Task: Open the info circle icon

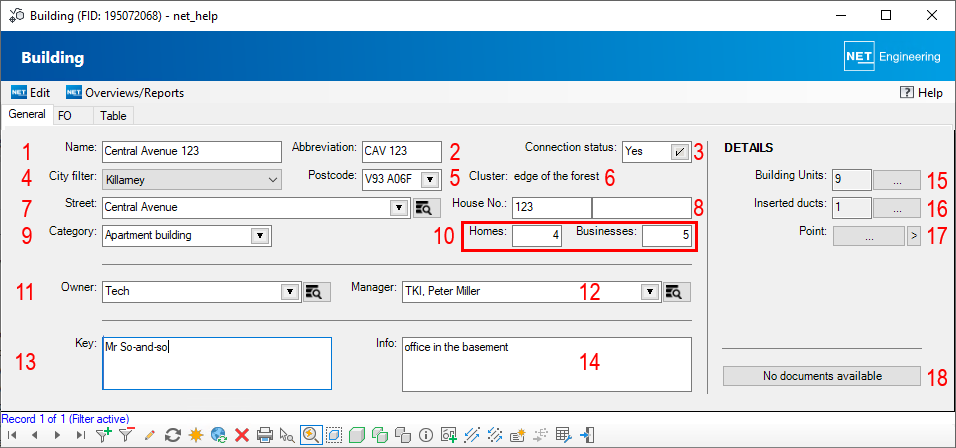Action: click(425, 435)
